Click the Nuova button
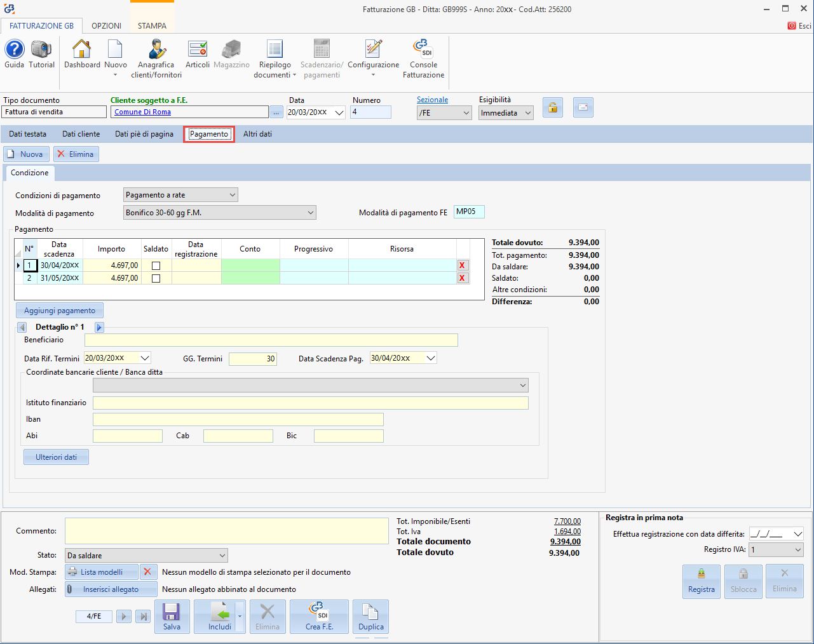Screen dimensions: 814x644 (x=26, y=154)
